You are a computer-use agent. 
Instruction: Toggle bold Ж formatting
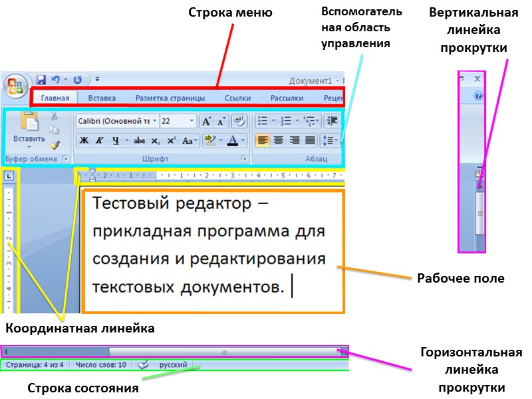pos(84,140)
